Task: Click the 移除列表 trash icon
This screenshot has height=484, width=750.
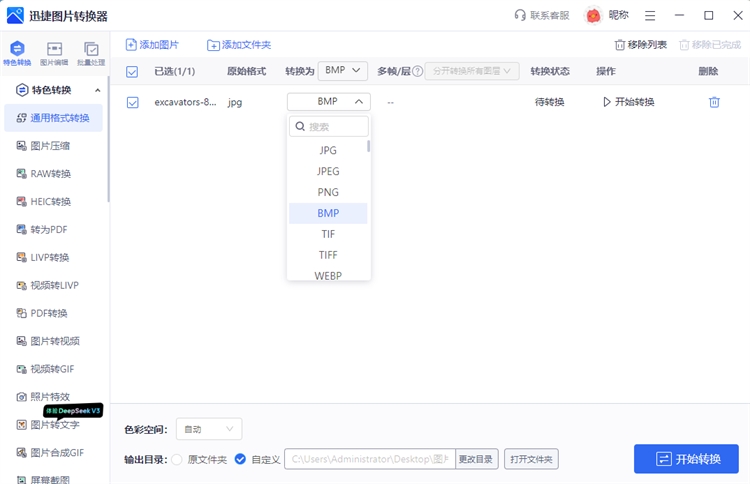Action: click(620, 45)
